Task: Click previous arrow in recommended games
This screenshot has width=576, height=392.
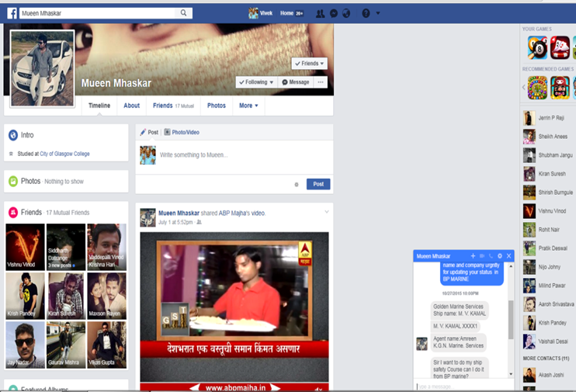Action: [523, 88]
